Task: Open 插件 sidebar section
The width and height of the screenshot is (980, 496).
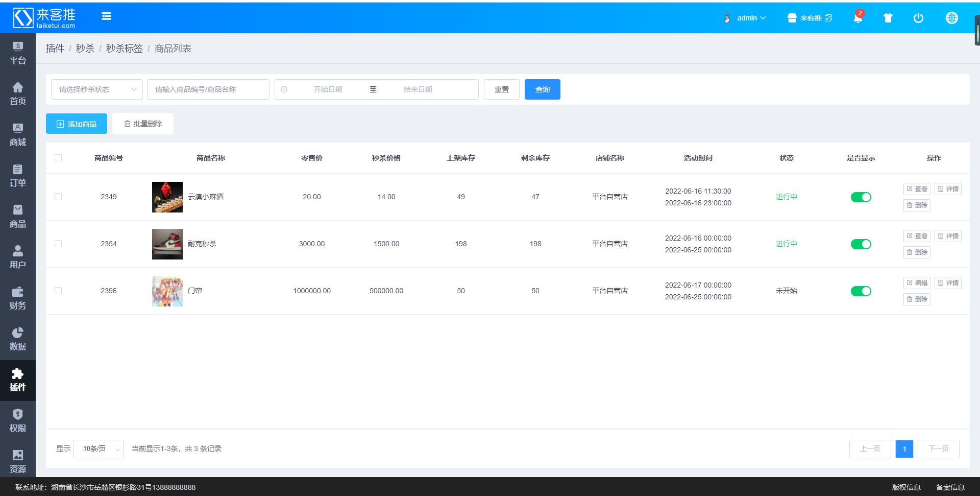Action: [18, 381]
